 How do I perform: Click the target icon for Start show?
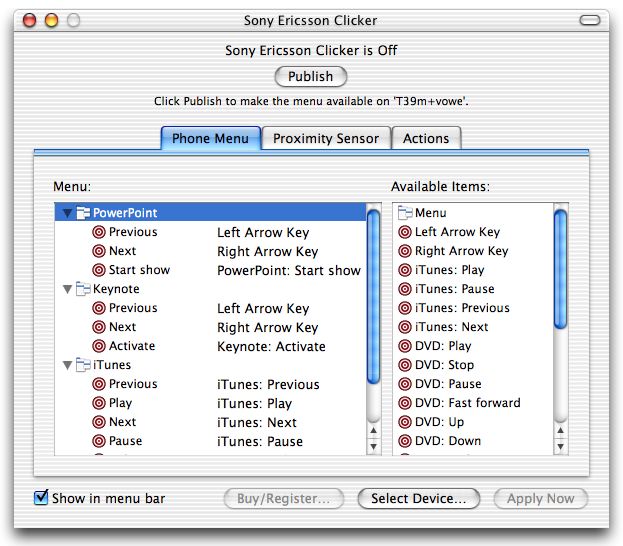[99, 270]
